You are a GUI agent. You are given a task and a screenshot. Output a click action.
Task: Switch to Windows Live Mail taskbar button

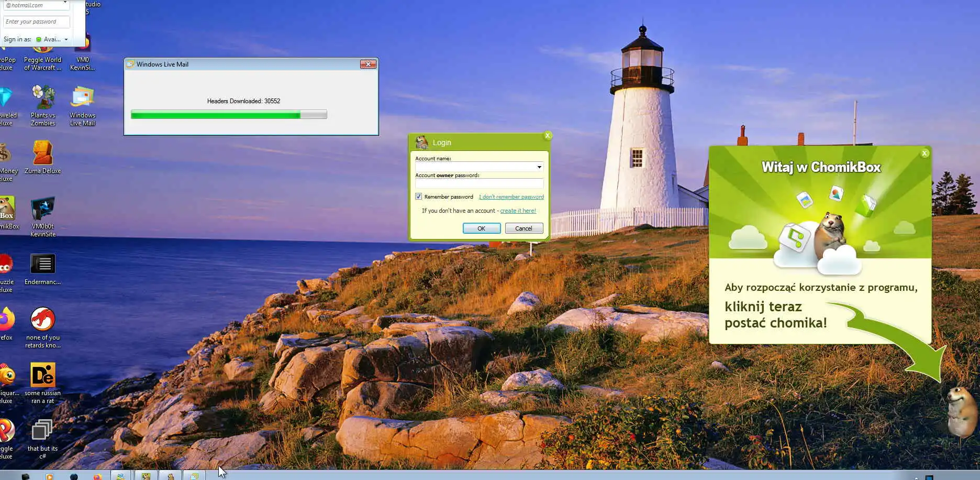click(194, 476)
